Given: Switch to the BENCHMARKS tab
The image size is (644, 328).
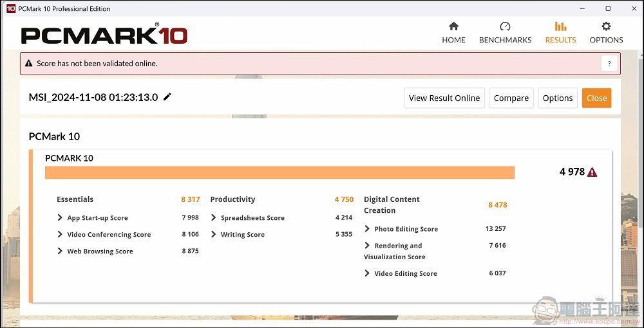Looking at the screenshot, I should click(x=505, y=33).
